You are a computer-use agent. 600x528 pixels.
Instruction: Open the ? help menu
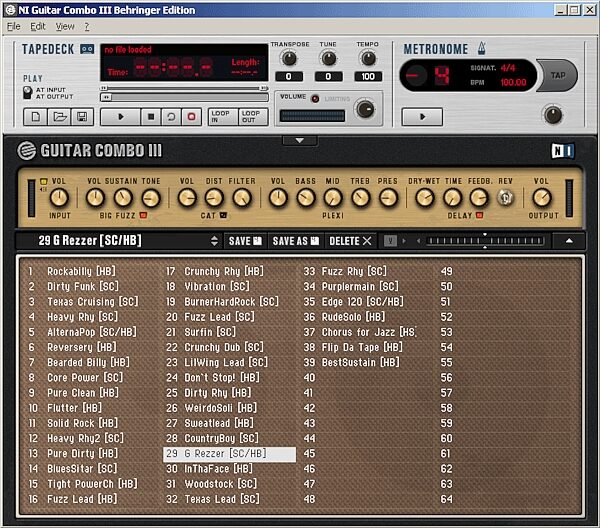tap(87, 26)
